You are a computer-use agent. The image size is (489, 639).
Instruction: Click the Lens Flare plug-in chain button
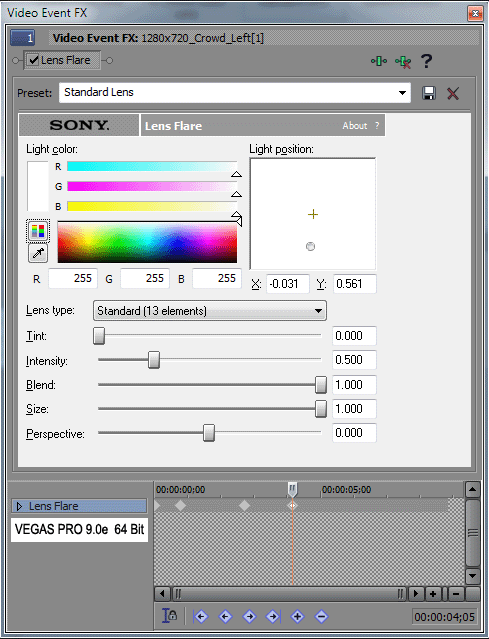62,60
